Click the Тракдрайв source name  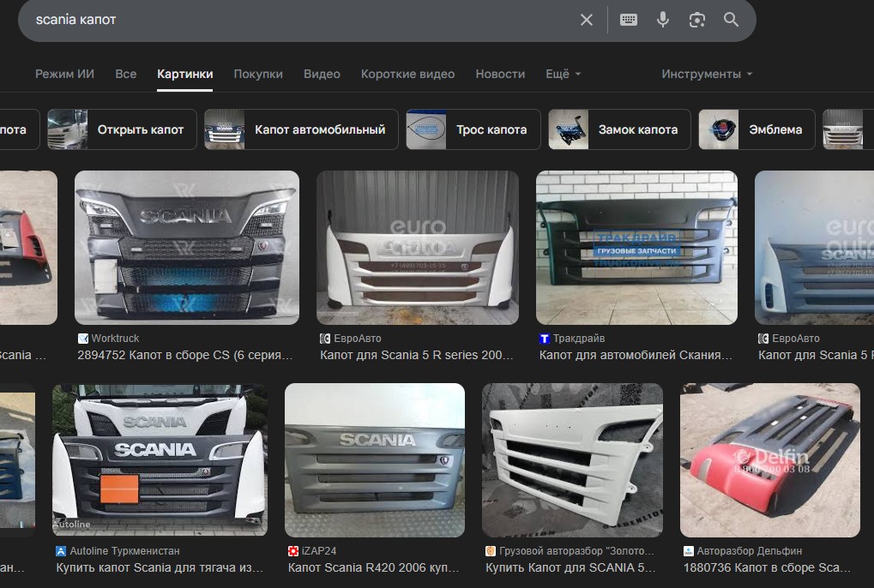tap(579, 339)
